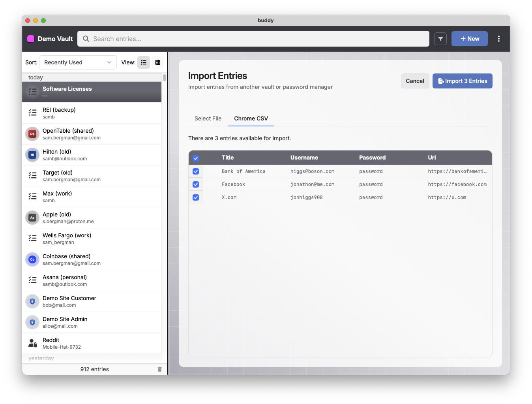532x404 pixels.
Task: Click the entry list scrollbar thumb
Action: pyautogui.click(x=165, y=78)
